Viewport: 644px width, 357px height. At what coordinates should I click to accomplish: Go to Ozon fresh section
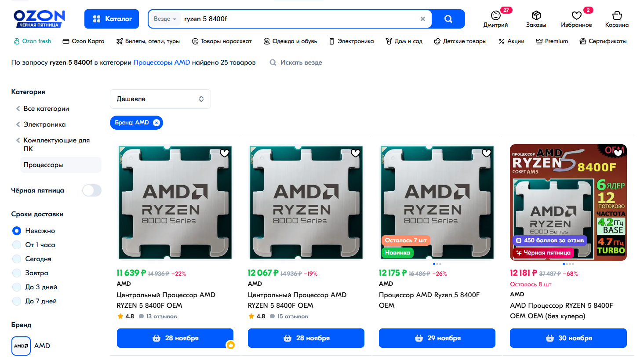coord(32,41)
